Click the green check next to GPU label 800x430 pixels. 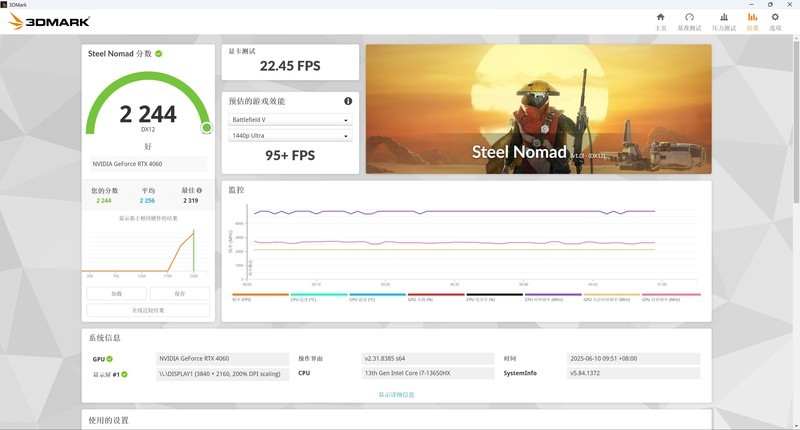point(110,359)
